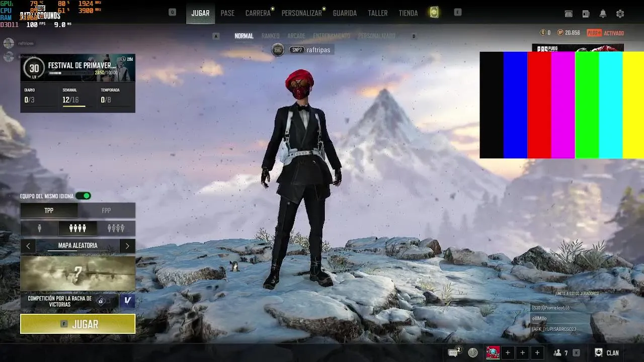Open Clan button
This screenshot has height=362, width=644.
[607, 352]
